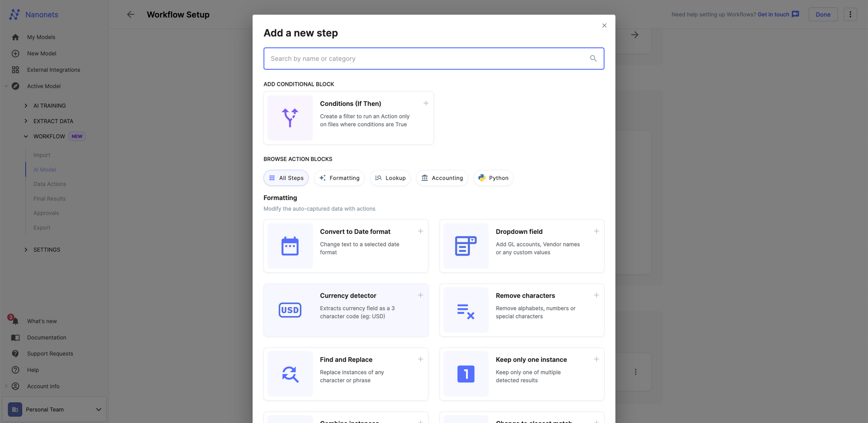Select the Accounting filter tab
This screenshot has height=423, width=868.
tap(442, 178)
